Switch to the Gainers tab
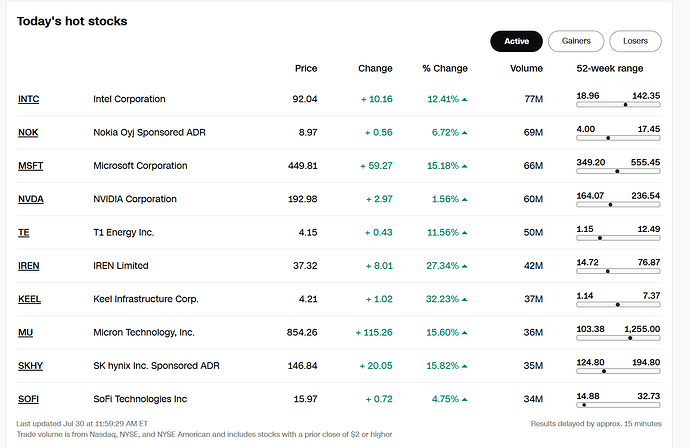 point(576,41)
